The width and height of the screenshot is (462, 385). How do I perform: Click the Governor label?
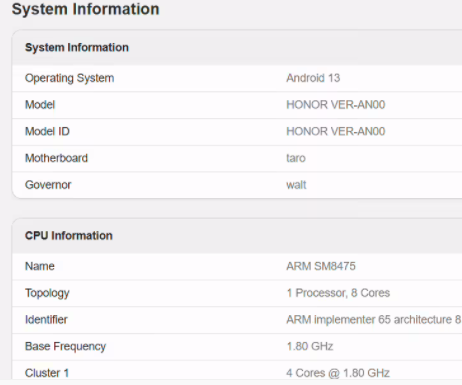(x=48, y=185)
